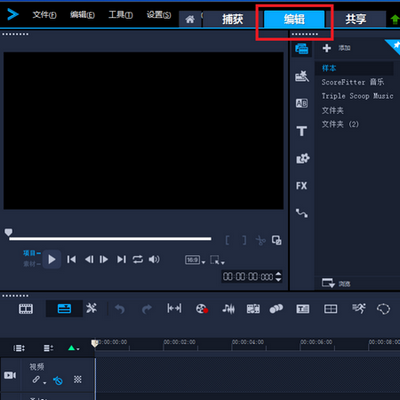The image size is (400, 400).
Task: Open the 文件 (File) menu
Action: [44, 15]
